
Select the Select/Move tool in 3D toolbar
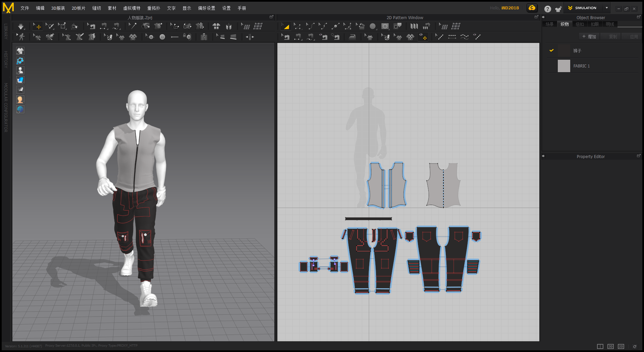point(37,26)
